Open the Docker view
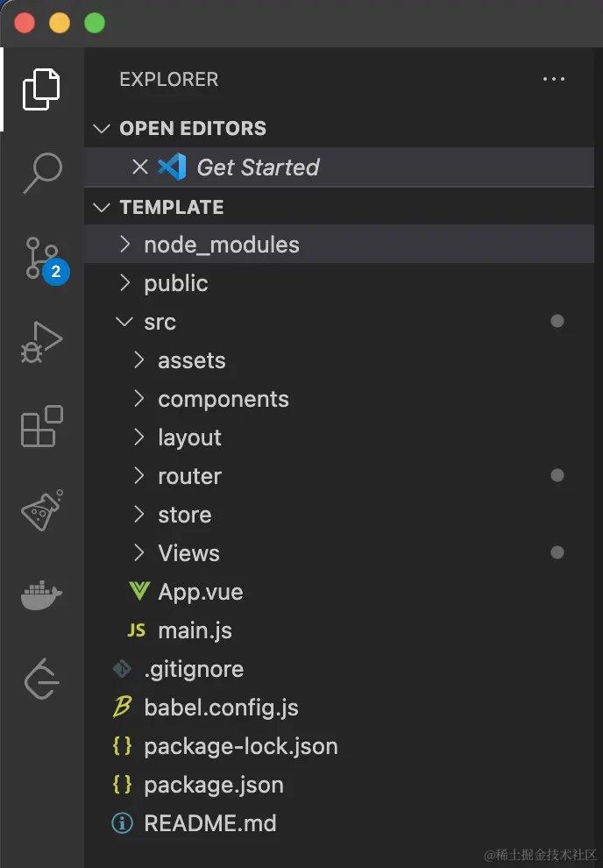The image size is (603, 868). [41, 595]
